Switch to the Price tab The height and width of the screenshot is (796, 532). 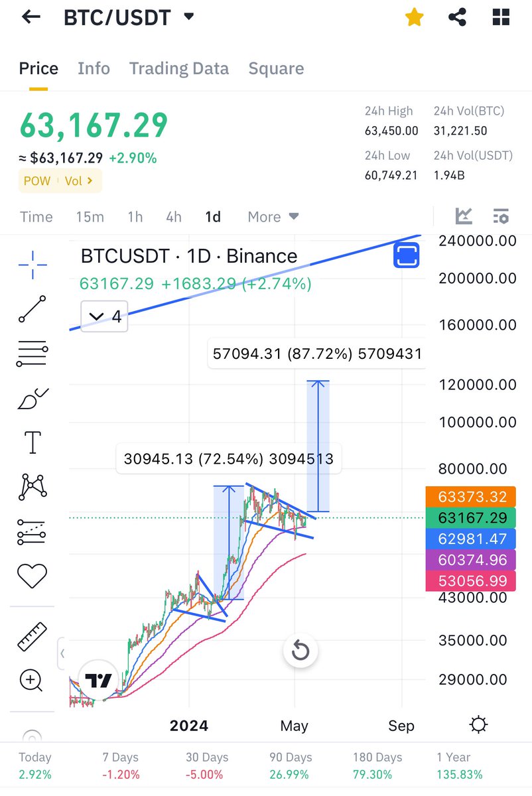pos(38,68)
